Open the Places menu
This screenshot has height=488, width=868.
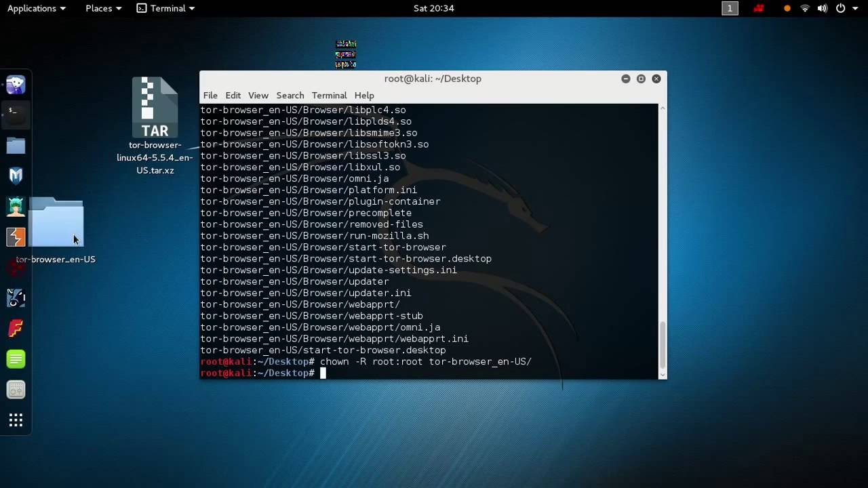(104, 8)
